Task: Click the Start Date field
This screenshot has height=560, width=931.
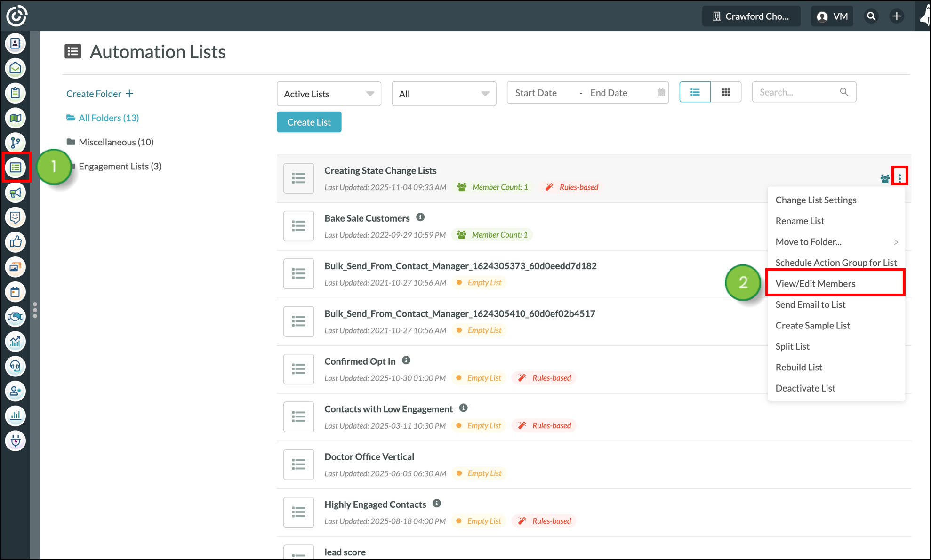Action: coord(536,93)
